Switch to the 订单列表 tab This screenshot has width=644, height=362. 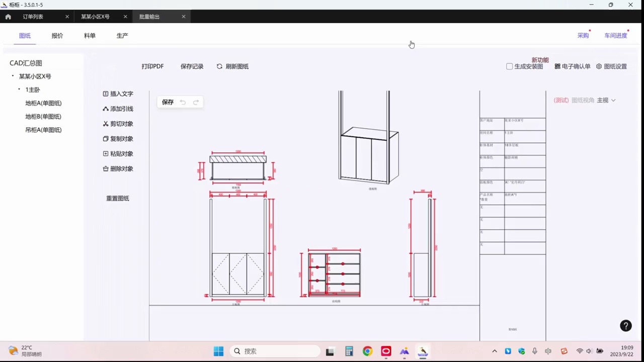click(x=33, y=17)
